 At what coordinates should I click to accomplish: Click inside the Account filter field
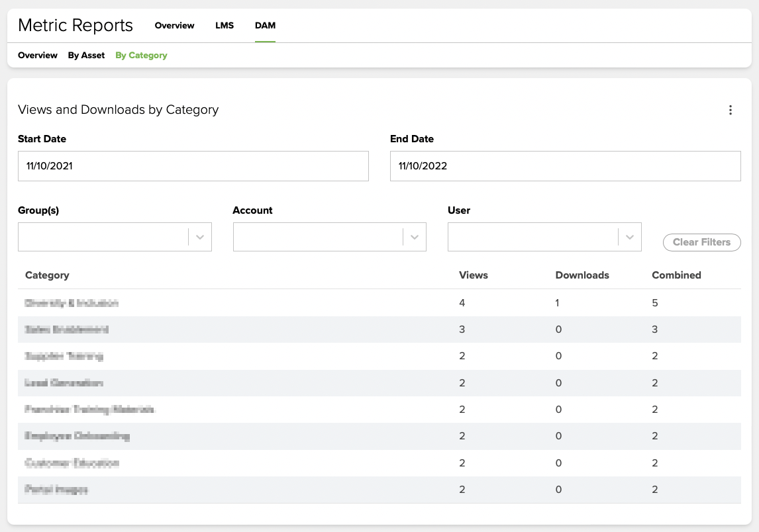(317, 237)
